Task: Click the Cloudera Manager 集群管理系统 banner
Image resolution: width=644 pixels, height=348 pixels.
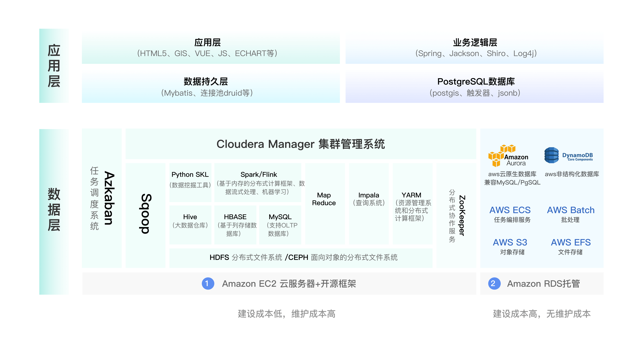Action: tap(301, 144)
